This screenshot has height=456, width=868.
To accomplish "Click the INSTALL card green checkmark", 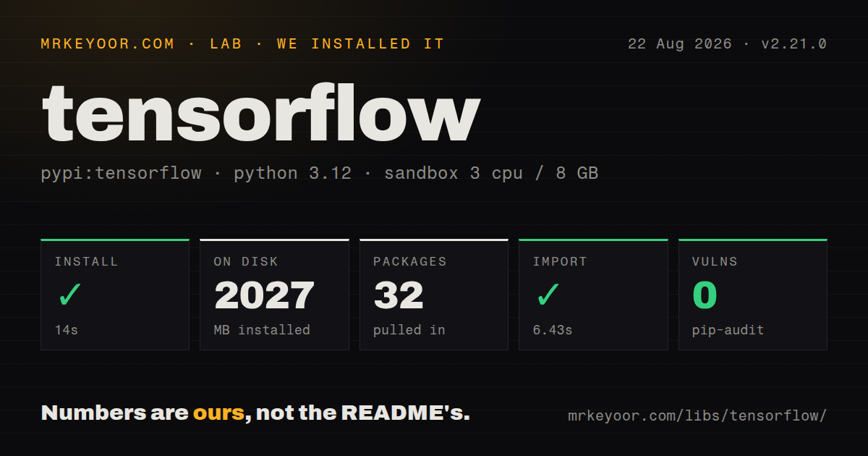I will point(69,295).
